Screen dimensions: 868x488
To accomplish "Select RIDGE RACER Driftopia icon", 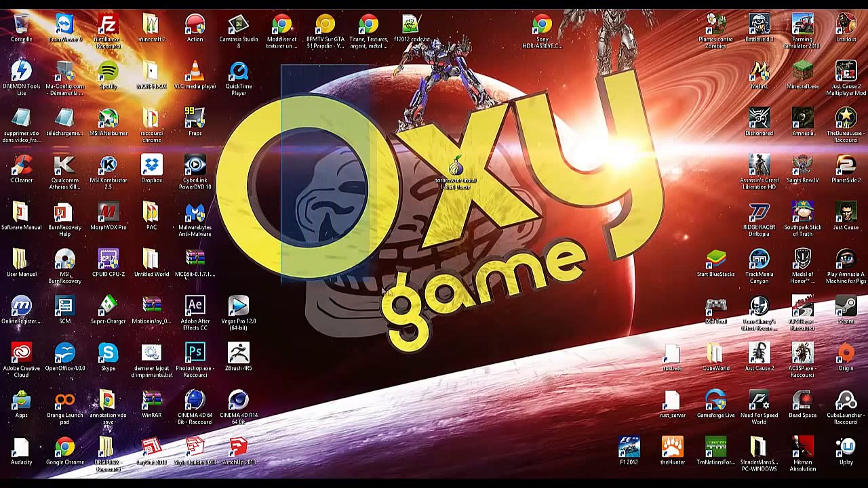I will (759, 212).
